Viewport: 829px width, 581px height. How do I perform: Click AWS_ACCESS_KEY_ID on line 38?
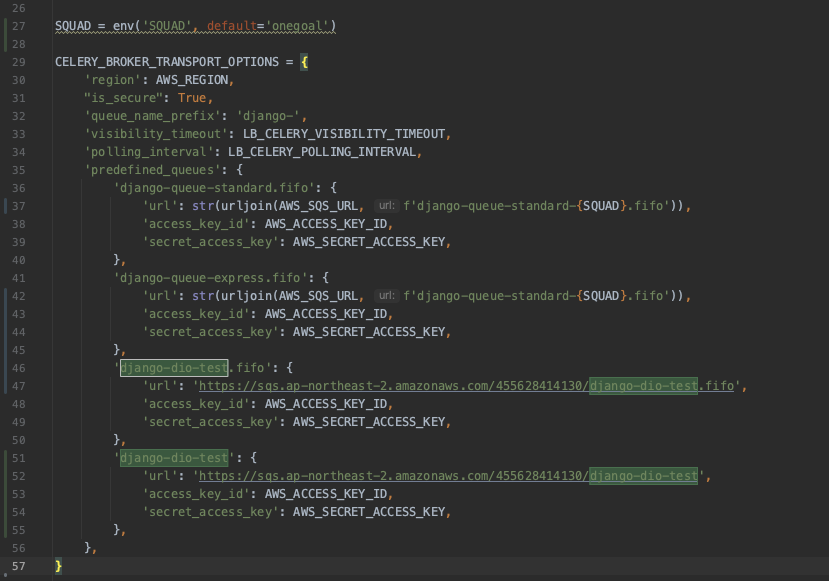[x=326, y=224]
